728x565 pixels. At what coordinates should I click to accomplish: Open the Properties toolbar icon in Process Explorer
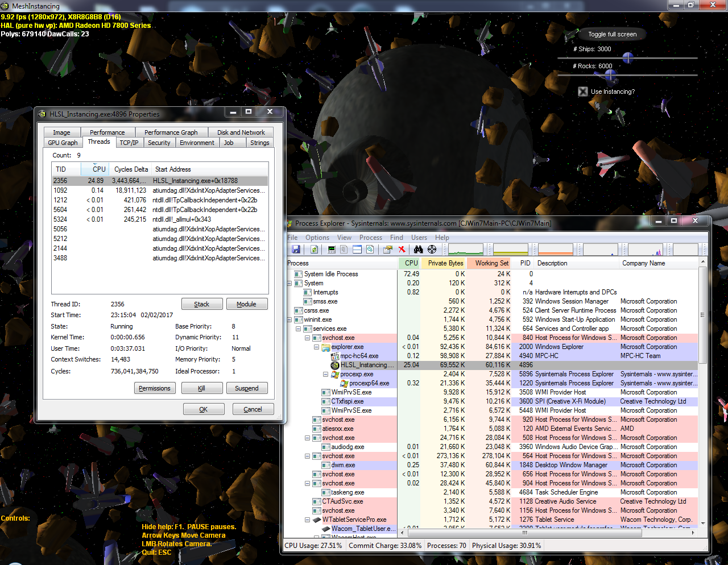(388, 250)
